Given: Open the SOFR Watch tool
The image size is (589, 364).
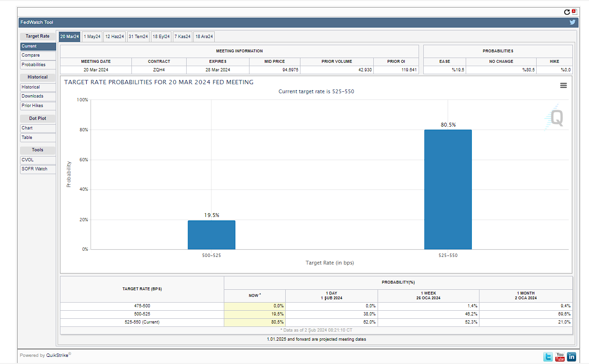Looking at the screenshot, I should (38, 169).
